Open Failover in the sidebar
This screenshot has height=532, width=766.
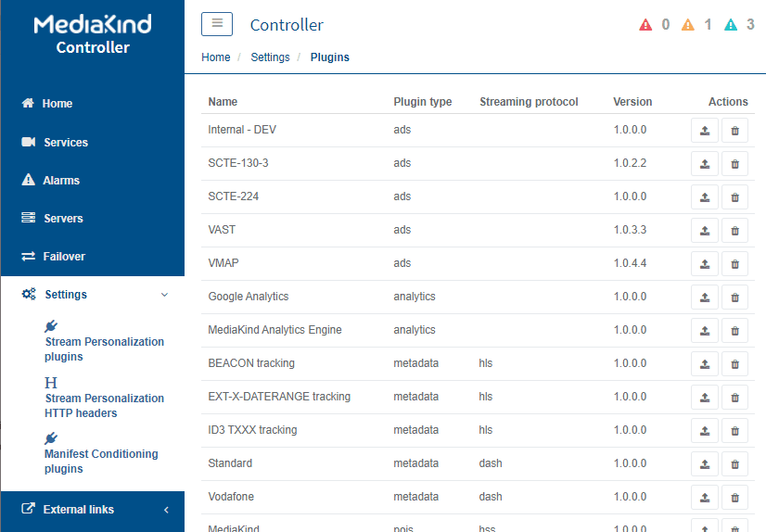coord(53,256)
